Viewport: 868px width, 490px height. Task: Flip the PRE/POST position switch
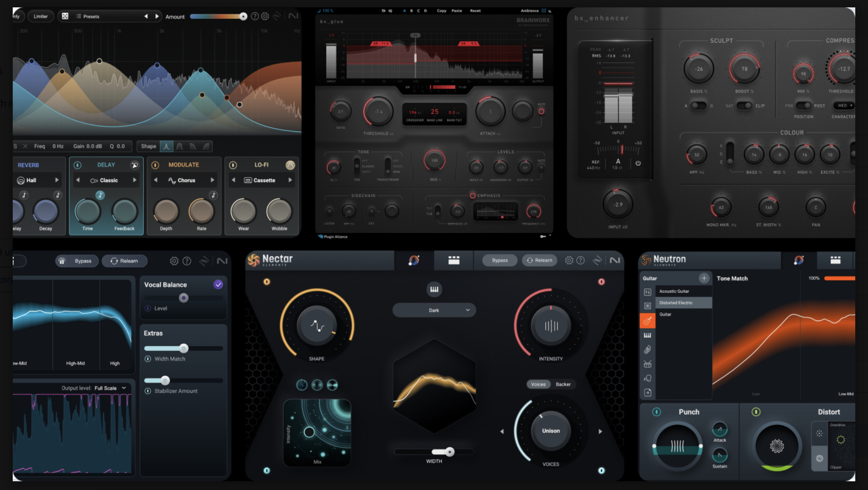(804, 106)
